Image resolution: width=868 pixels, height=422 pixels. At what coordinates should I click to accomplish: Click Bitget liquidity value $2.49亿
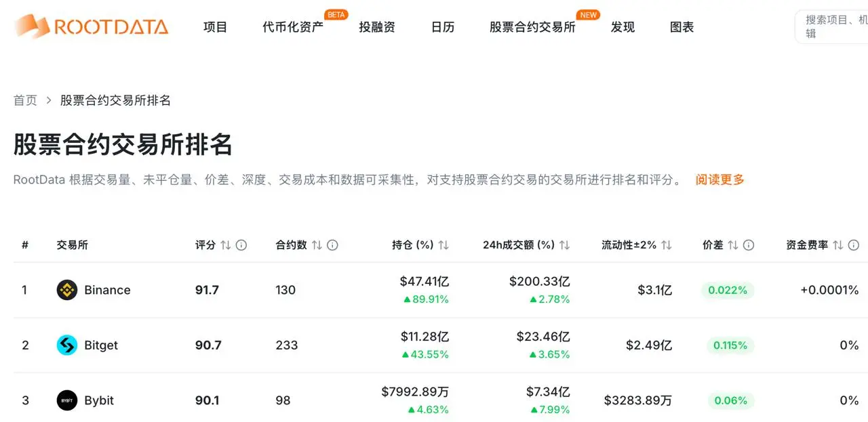tap(649, 345)
